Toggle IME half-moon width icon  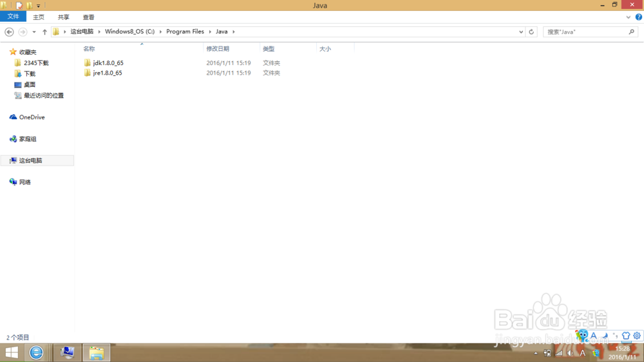[605, 336]
